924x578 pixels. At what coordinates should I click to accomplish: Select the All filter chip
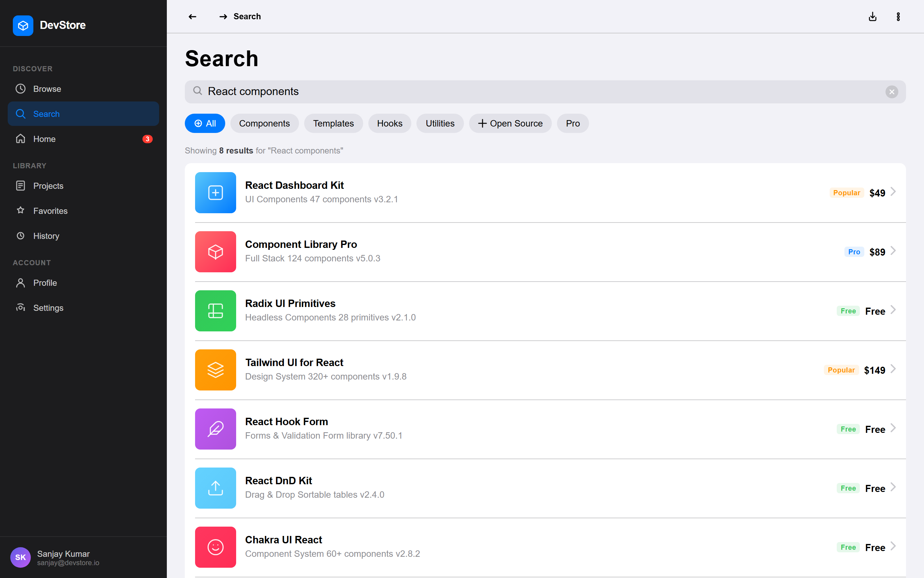(x=205, y=124)
